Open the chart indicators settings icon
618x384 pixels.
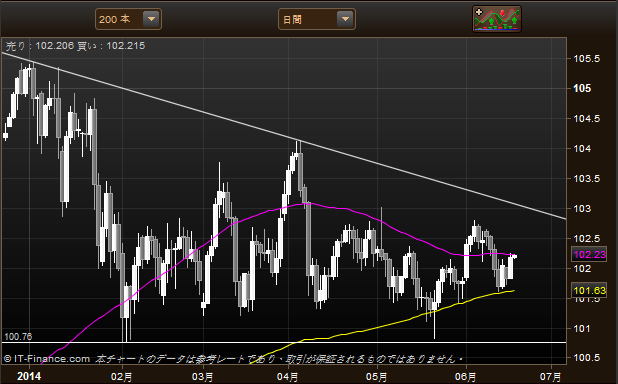tap(497, 19)
